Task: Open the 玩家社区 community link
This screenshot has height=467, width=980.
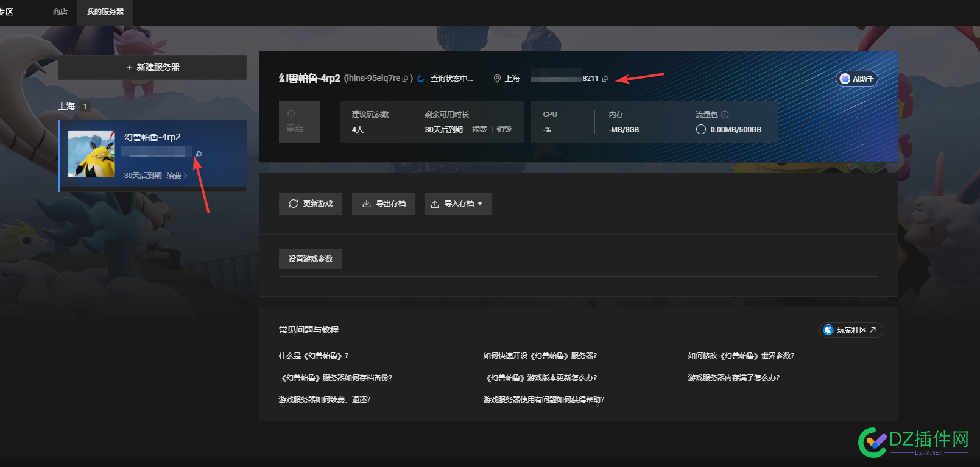Action: [x=851, y=330]
